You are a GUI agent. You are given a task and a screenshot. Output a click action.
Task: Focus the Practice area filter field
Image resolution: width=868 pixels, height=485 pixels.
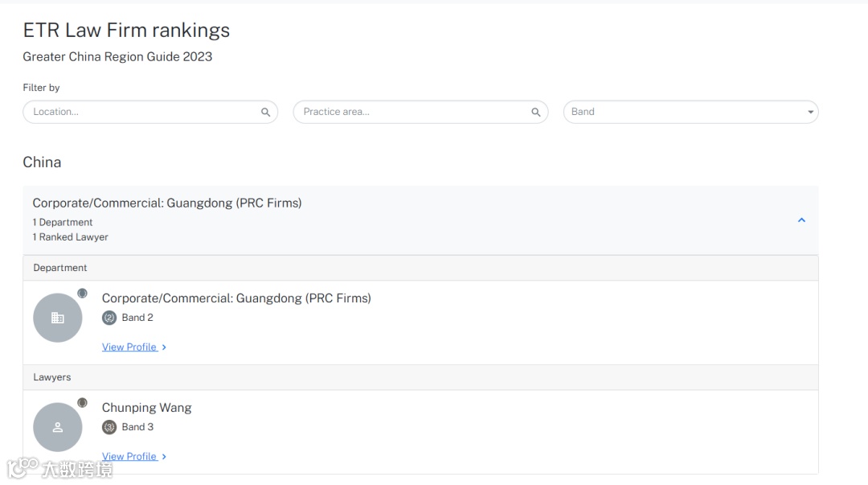pyautogui.click(x=410, y=112)
